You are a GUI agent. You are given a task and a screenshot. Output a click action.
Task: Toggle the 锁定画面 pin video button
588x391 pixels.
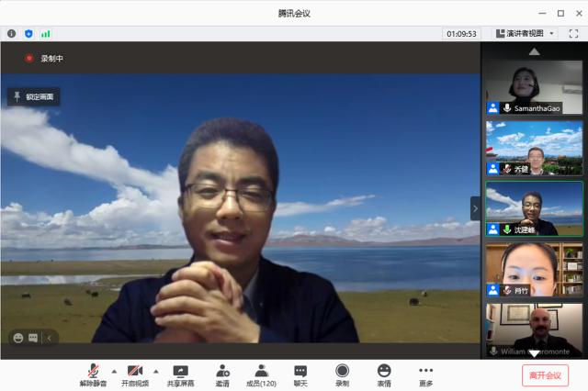(34, 96)
